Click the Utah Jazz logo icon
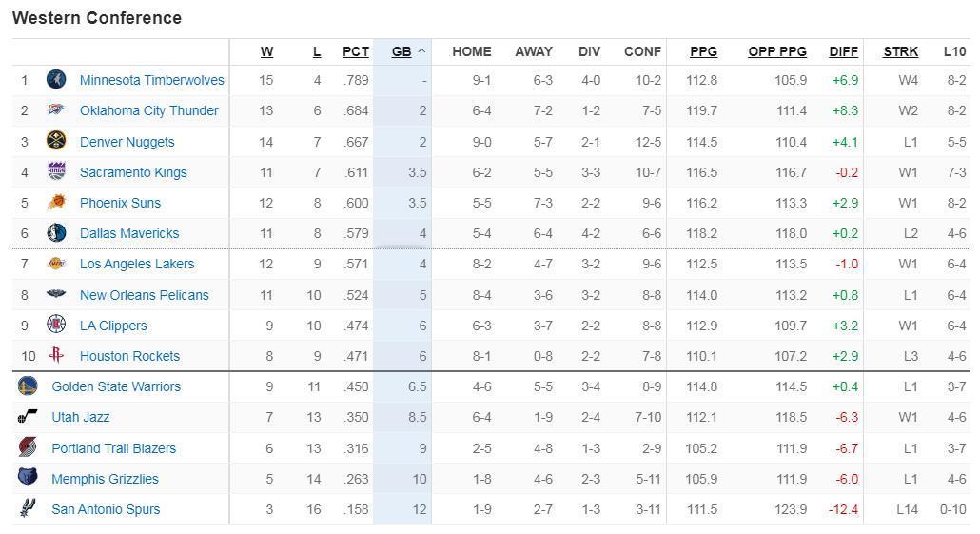 tap(28, 417)
